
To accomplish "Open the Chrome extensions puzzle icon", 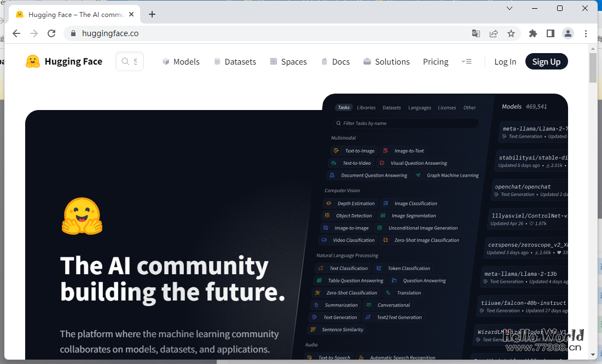I will pyautogui.click(x=533, y=33).
